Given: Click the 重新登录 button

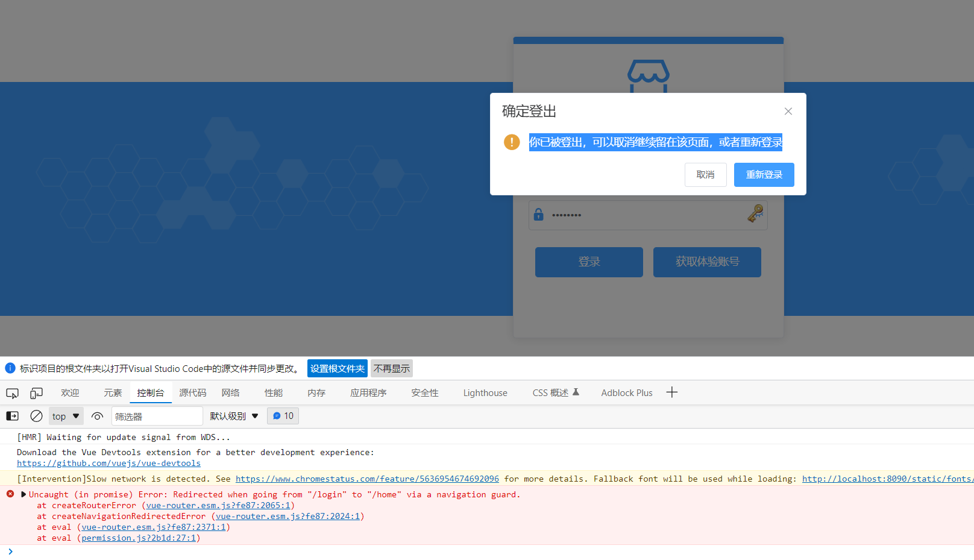Looking at the screenshot, I should [764, 174].
